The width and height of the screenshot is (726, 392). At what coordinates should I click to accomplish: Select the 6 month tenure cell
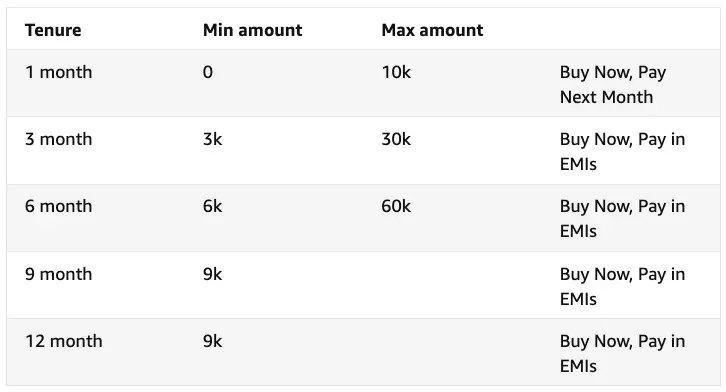point(58,206)
